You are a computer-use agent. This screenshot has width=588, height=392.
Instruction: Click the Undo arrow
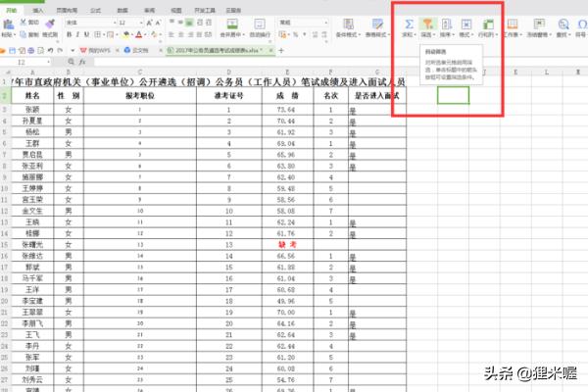[x=50, y=50]
